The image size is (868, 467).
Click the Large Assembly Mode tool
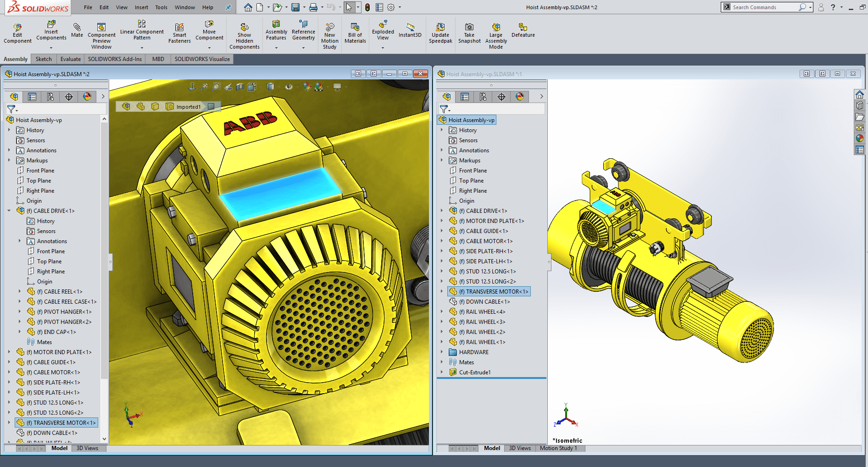tap(496, 36)
